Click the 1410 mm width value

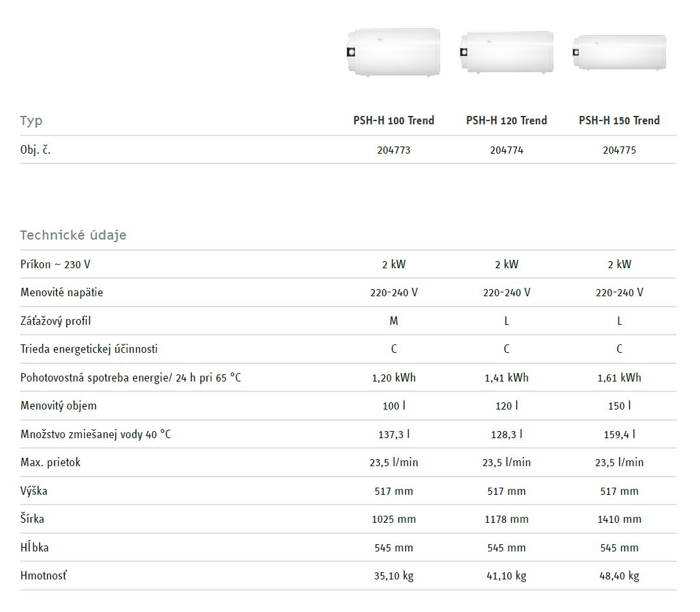619,520
